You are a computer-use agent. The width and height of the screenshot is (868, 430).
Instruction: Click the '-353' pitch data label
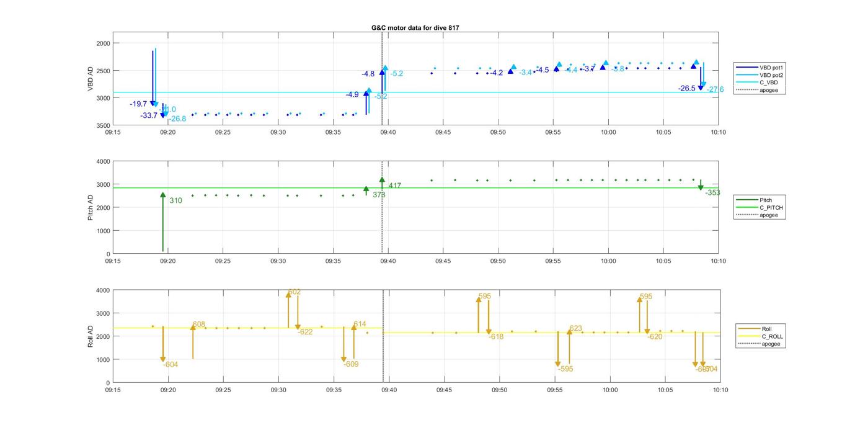pyautogui.click(x=713, y=193)
